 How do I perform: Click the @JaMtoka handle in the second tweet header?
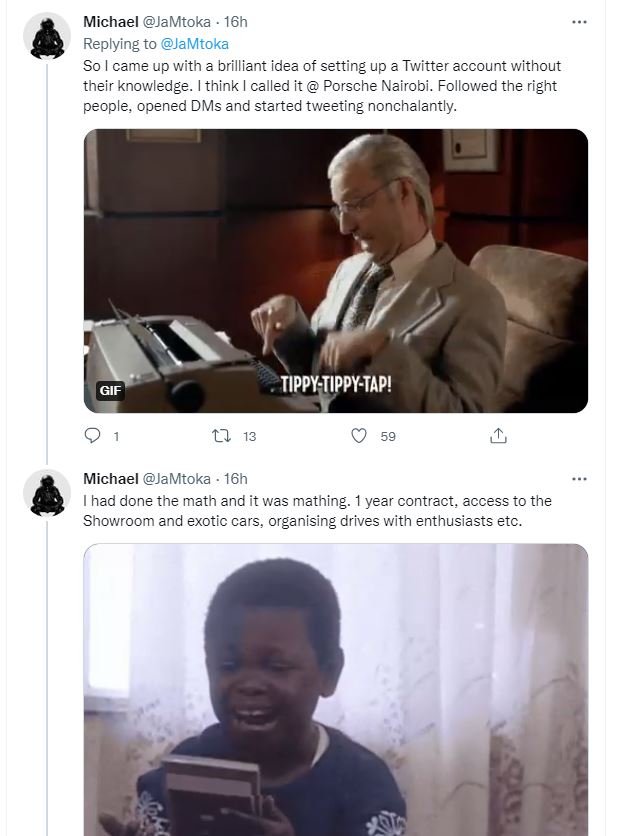click(177, 479)
